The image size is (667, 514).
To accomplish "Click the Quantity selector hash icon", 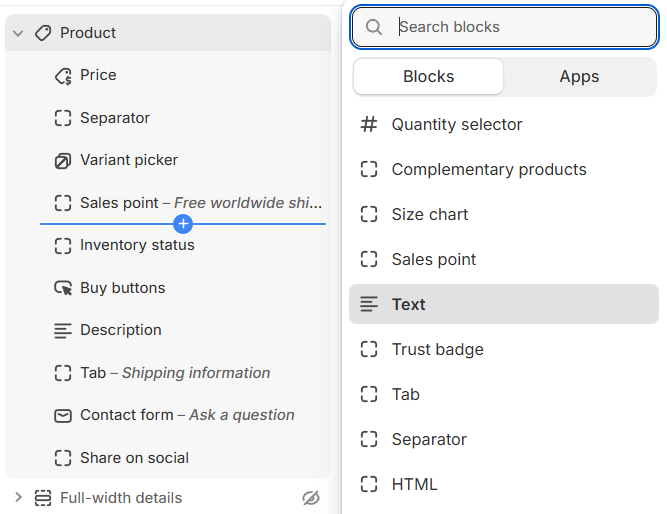I will pyautogui.click(x=369, y=125).
